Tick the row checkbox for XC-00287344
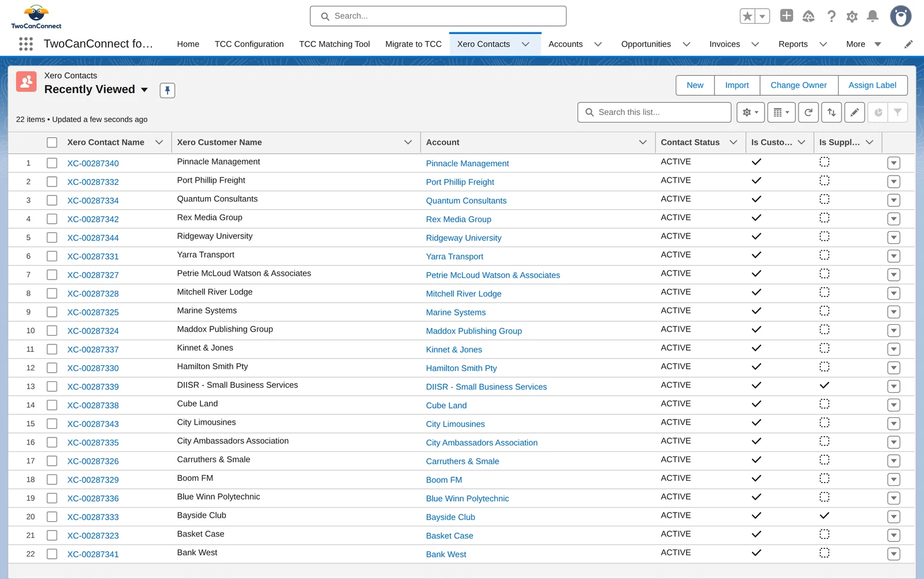Screen dimensions: 924x579 click(x=52, y=237)
